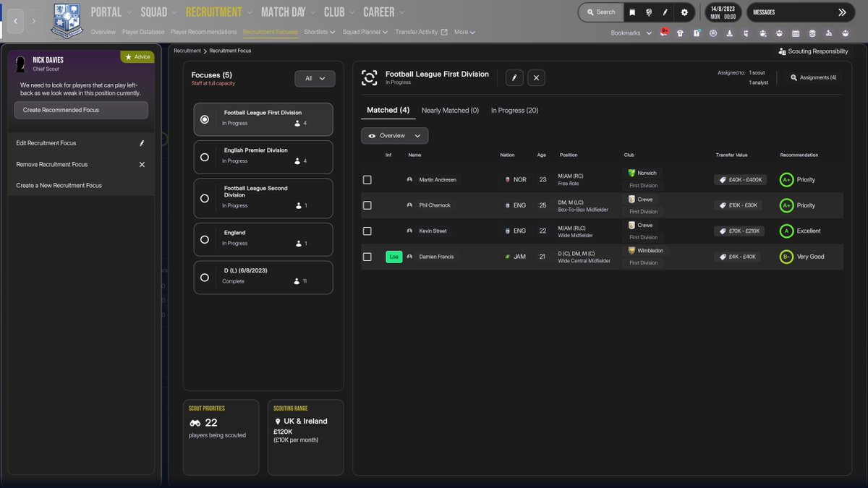Click the B- rating circle for Damien Francis
Screen dimensions: 868x488
(786, 257)
